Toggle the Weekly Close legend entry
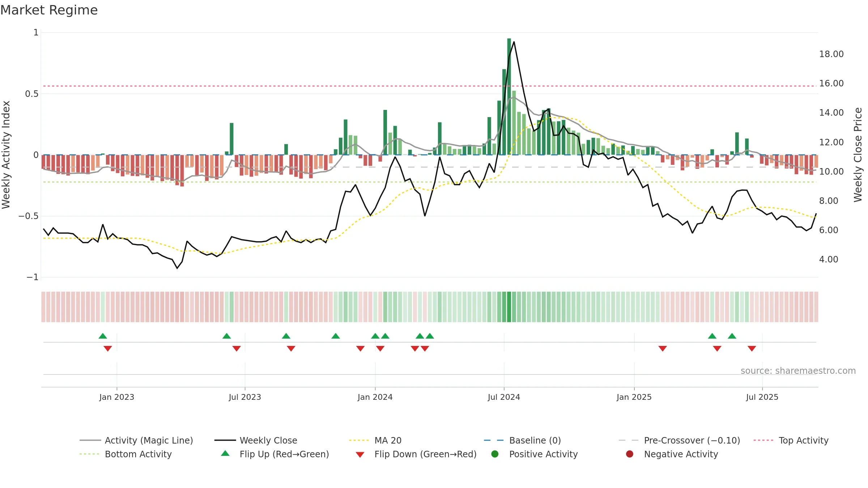This screenshot has height=488, width=868. click(x=256, y=440)
